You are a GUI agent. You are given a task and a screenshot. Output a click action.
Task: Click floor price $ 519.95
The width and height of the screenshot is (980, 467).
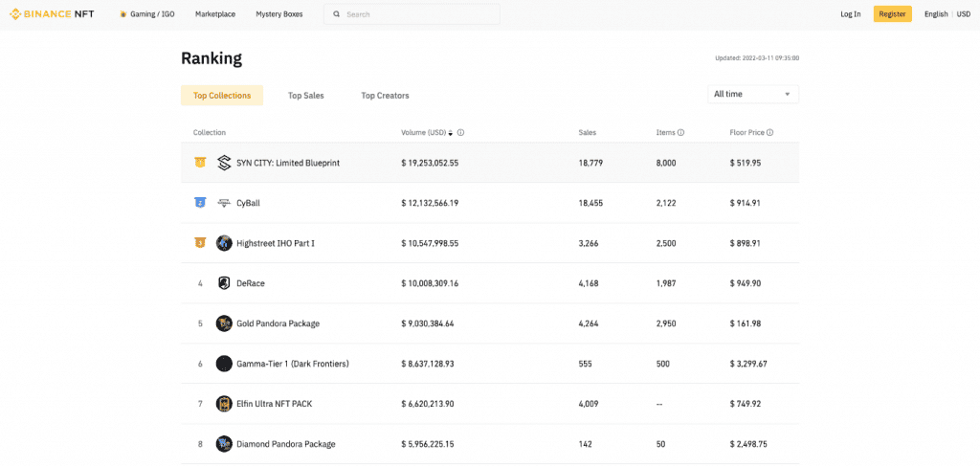coord(745,163)
